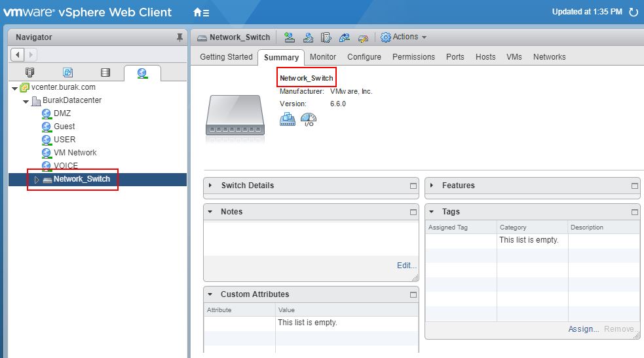Collapse the Custom Attributes panel
Viewport: 644px width, 358px height.
(210, 294)
